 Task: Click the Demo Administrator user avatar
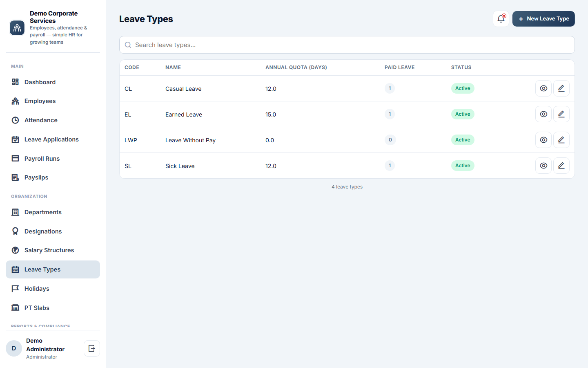point(14,348)
